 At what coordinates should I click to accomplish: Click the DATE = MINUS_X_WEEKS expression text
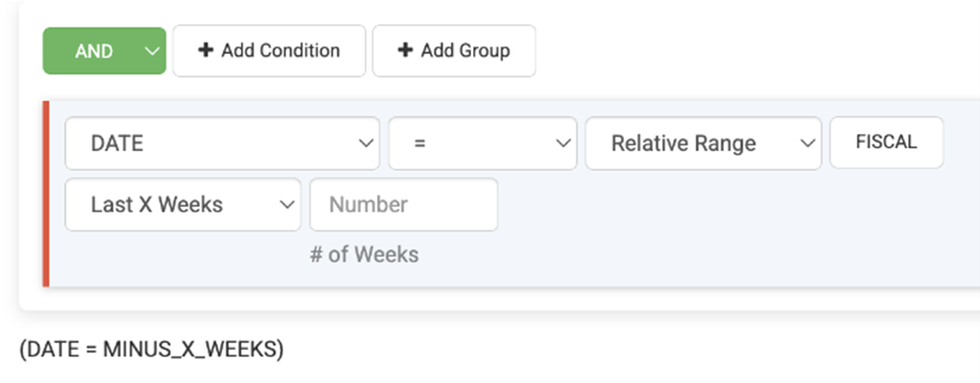(151, 349)
